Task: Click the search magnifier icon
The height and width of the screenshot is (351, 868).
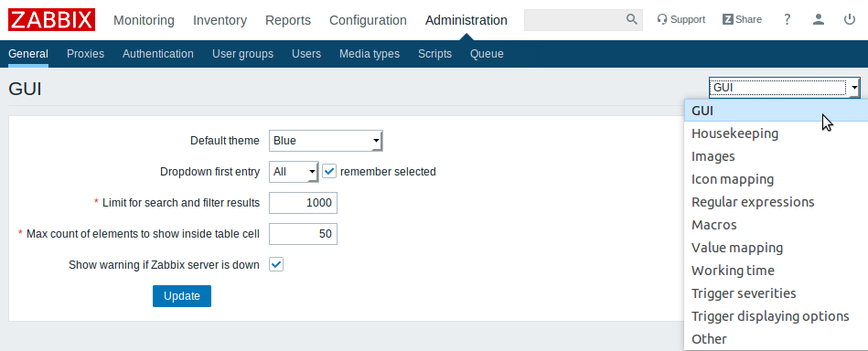Action: click(632, 19)
